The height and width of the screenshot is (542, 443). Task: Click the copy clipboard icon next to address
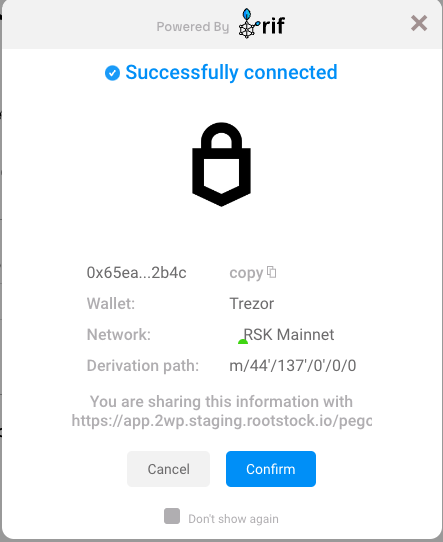coord(272,272)
